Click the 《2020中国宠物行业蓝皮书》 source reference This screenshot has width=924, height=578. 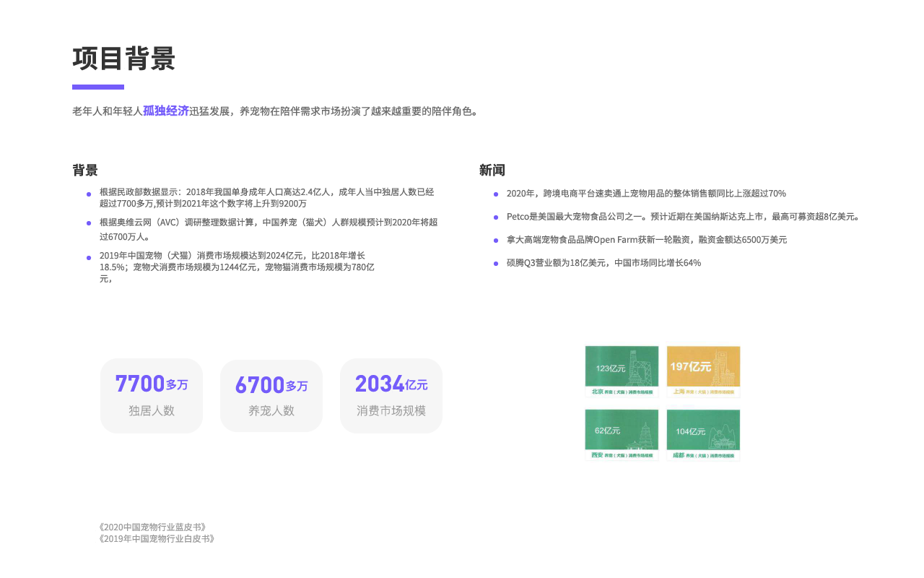pyautogui.click(x=152, y=527)
